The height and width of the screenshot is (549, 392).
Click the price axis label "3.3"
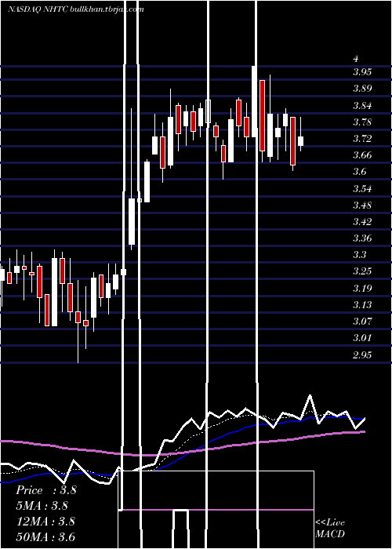tap(359, 255)
